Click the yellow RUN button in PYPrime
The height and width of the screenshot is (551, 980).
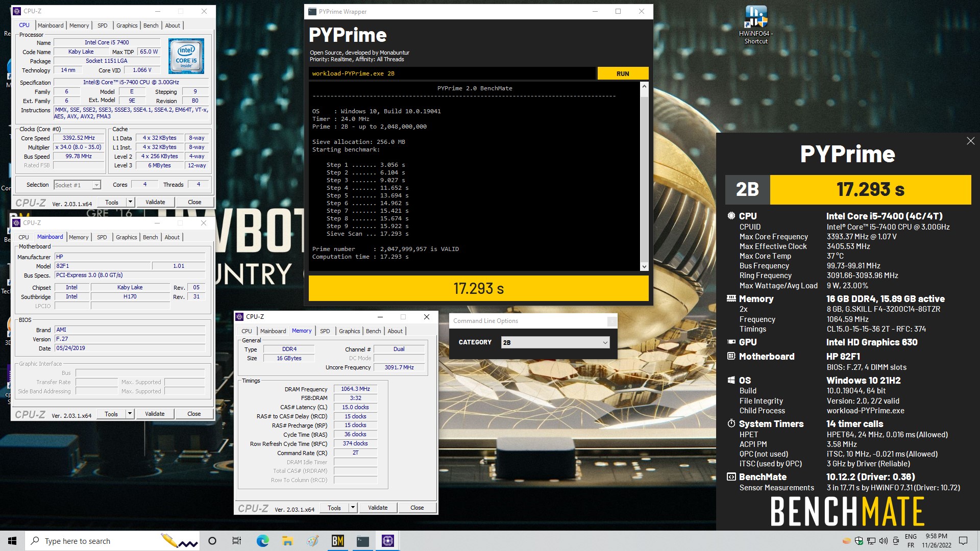click(x=623, y=73)
